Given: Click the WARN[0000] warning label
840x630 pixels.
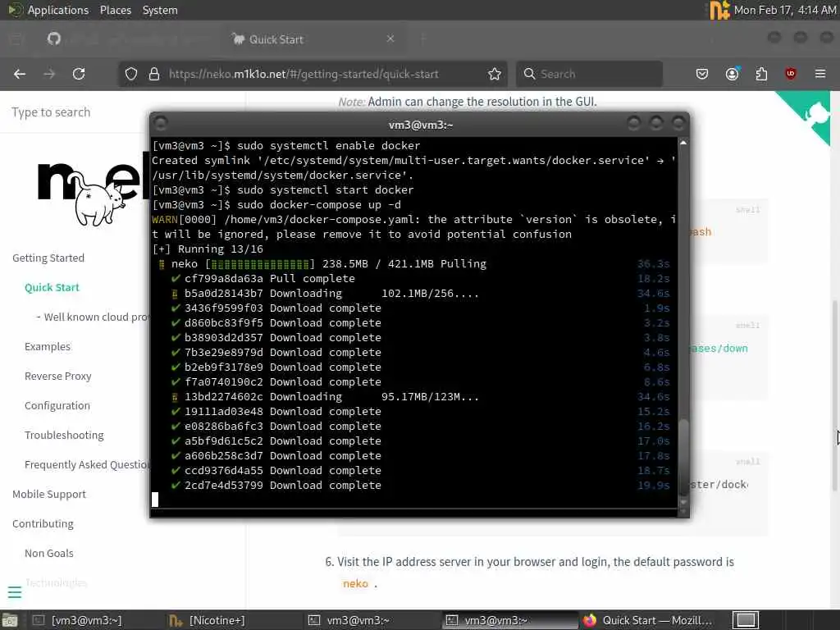Looking at the screenshot, I should [x=185, y=220].
